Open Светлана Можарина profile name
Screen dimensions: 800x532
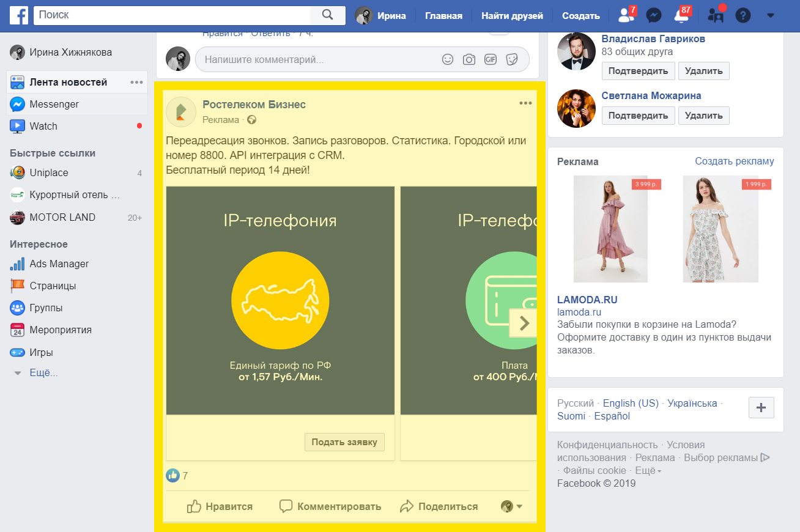(651, 95)
